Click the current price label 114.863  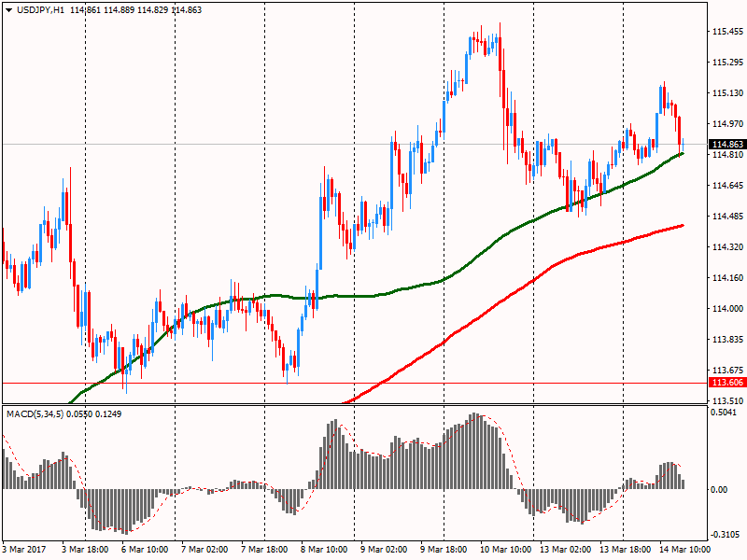[x=727, y=145]
